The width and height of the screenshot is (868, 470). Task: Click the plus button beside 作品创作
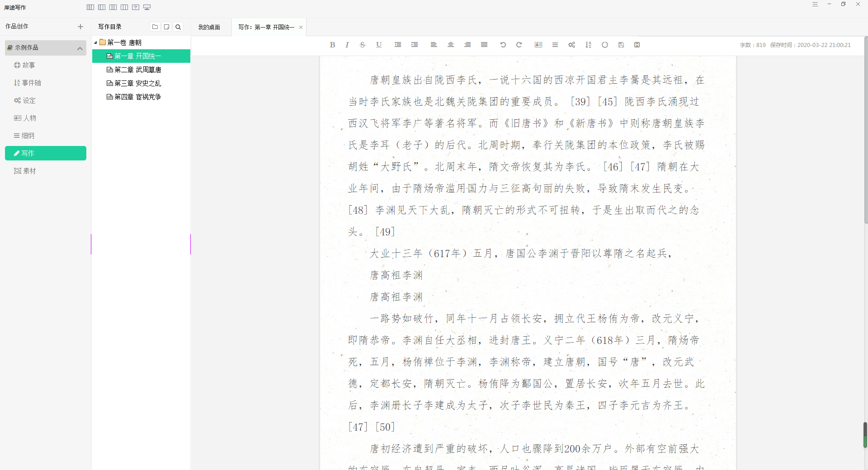[80, 26]
